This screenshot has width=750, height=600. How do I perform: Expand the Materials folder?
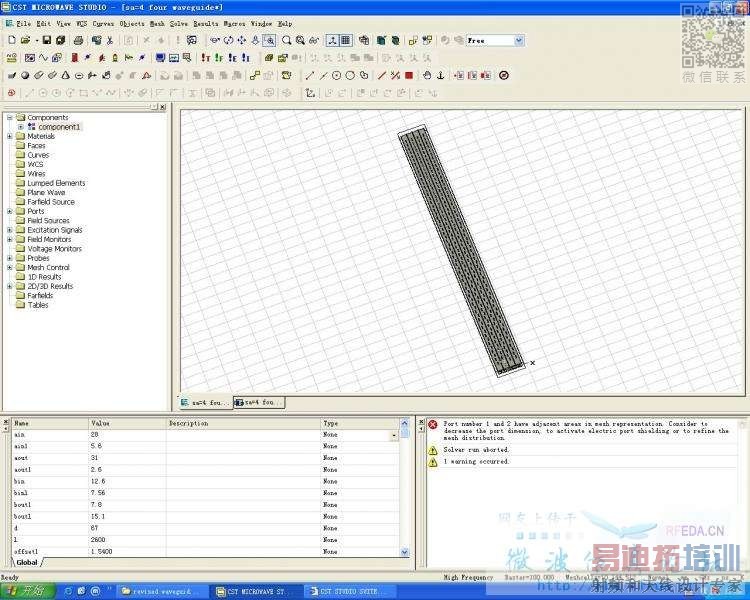(x=10, y=136)
